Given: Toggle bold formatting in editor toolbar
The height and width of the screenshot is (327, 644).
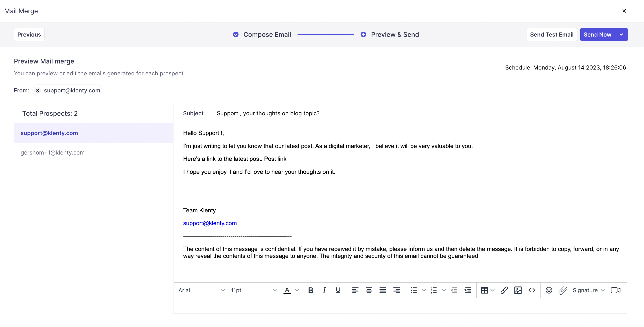Looking at the screenshot, I should 311,290.
